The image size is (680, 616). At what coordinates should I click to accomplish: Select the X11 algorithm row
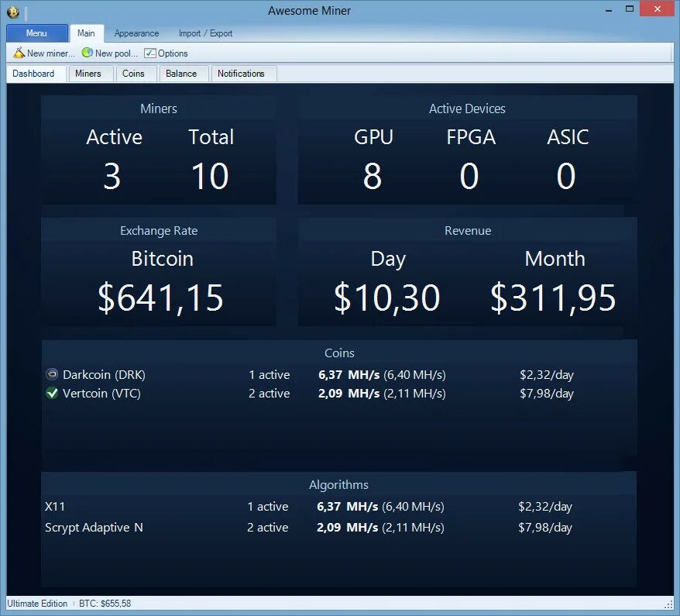tap(55, 506)
